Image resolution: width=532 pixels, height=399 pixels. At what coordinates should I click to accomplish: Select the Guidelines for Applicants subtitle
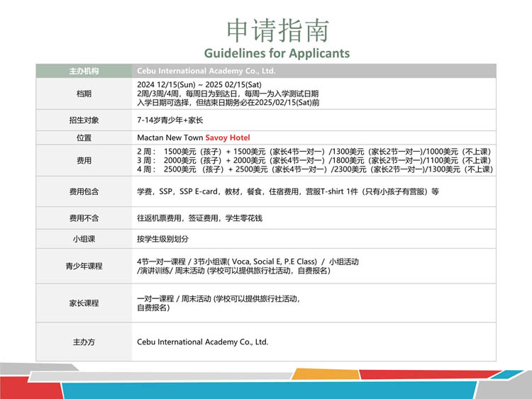[277, 53]
